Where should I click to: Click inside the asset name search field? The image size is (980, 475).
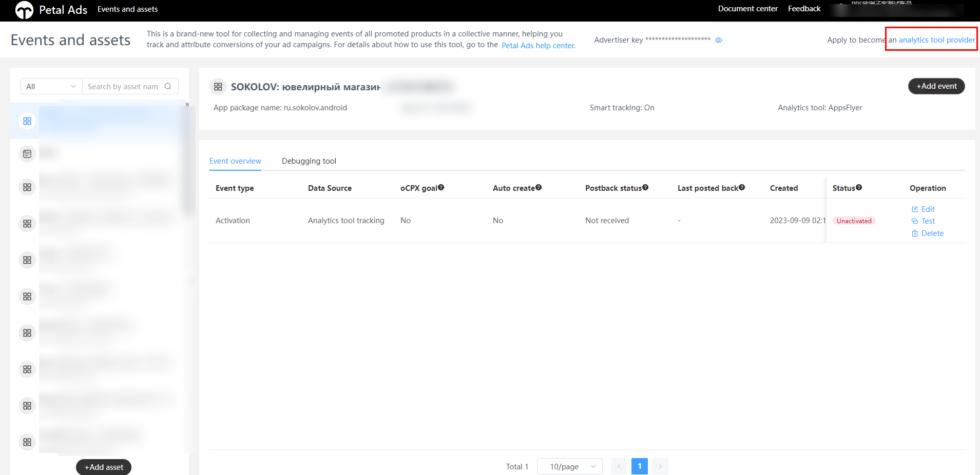[x=122, y=86]
